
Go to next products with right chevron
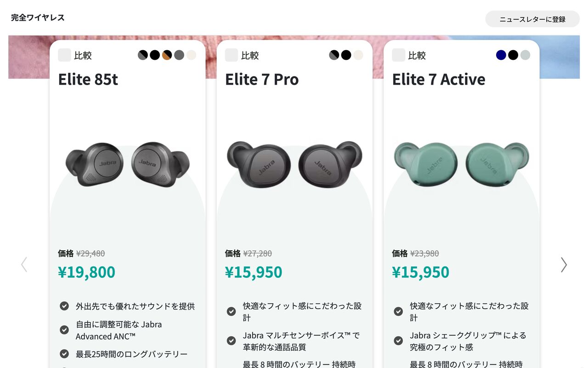tap(564, 264)
